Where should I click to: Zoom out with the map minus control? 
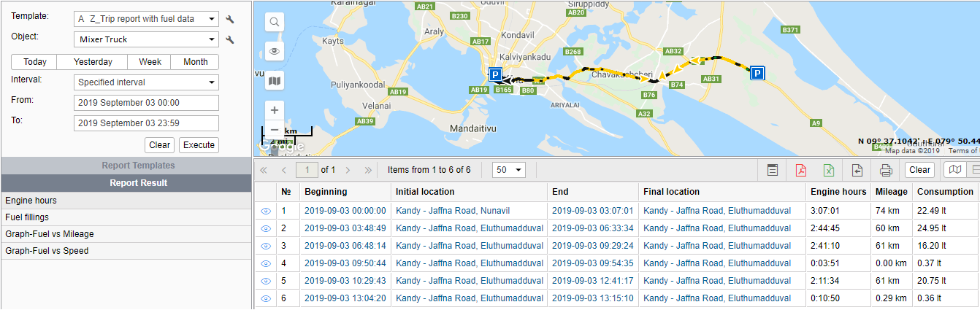(x=275, y=130)
